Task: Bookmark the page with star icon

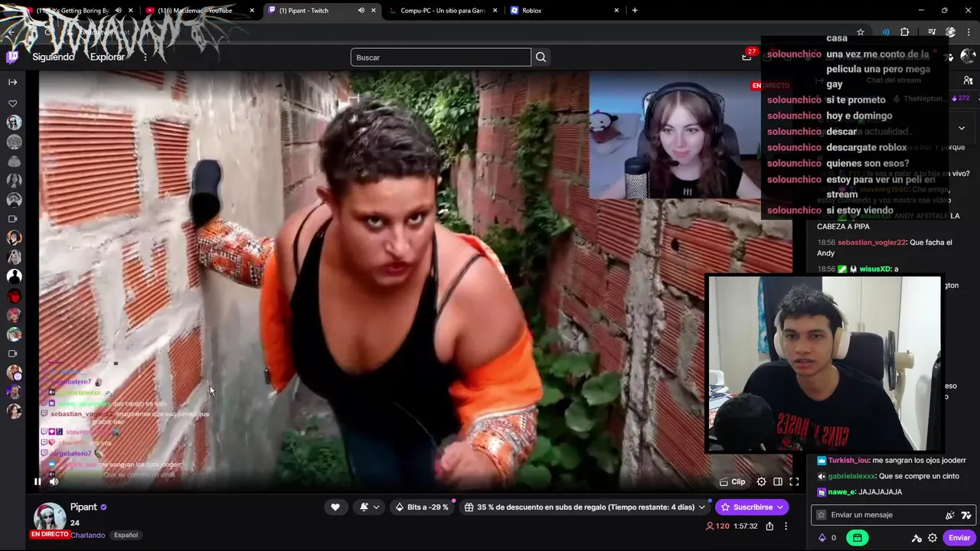Action: 861,32
